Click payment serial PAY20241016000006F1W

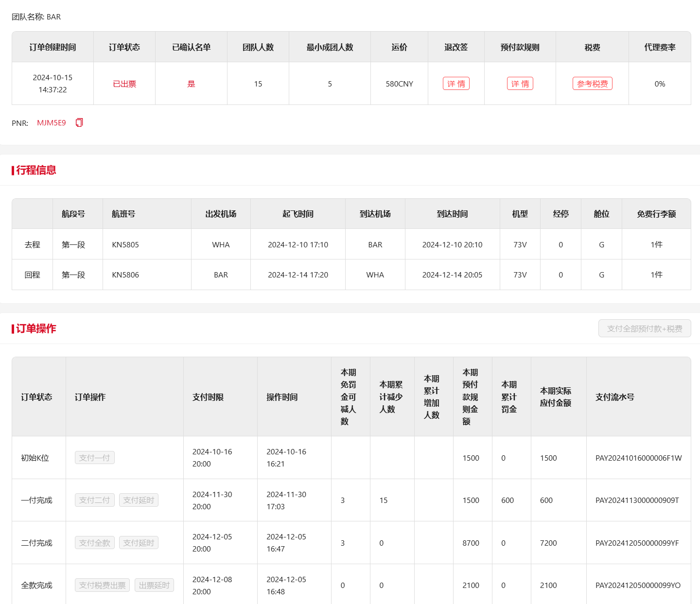click(x=638, y=458)
